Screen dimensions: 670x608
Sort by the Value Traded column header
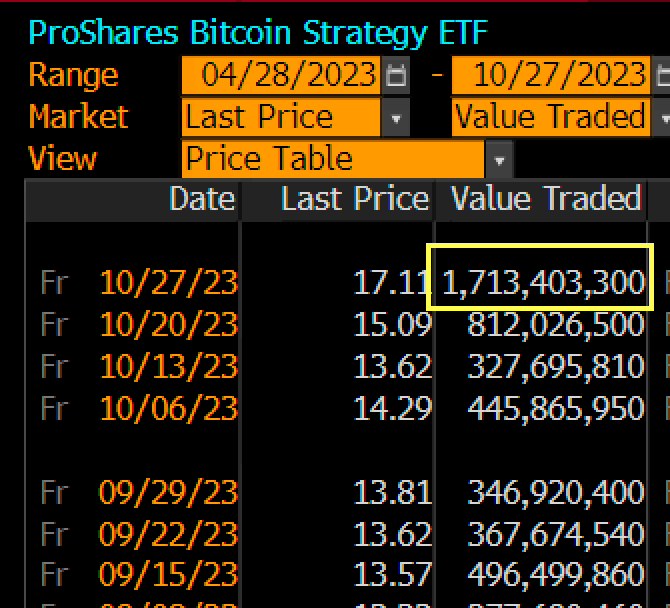point(545,199)
